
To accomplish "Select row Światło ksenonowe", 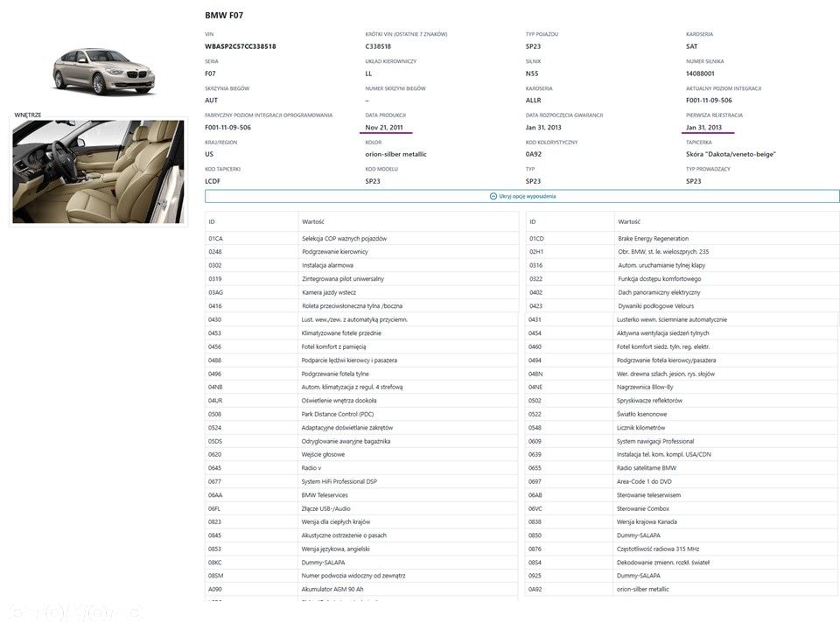I will tap(682, 414).
